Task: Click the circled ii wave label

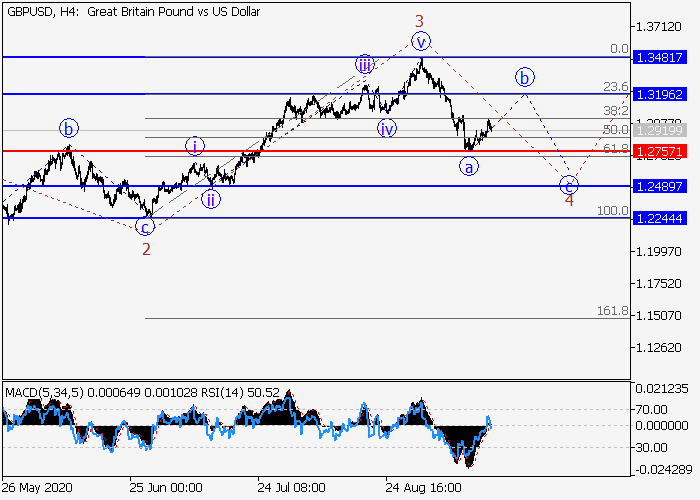Action: pos(211,199)
